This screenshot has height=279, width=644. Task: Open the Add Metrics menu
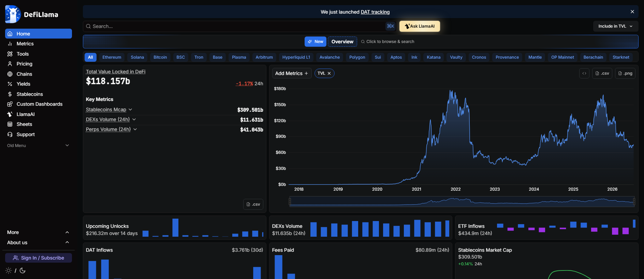point(292,73)
